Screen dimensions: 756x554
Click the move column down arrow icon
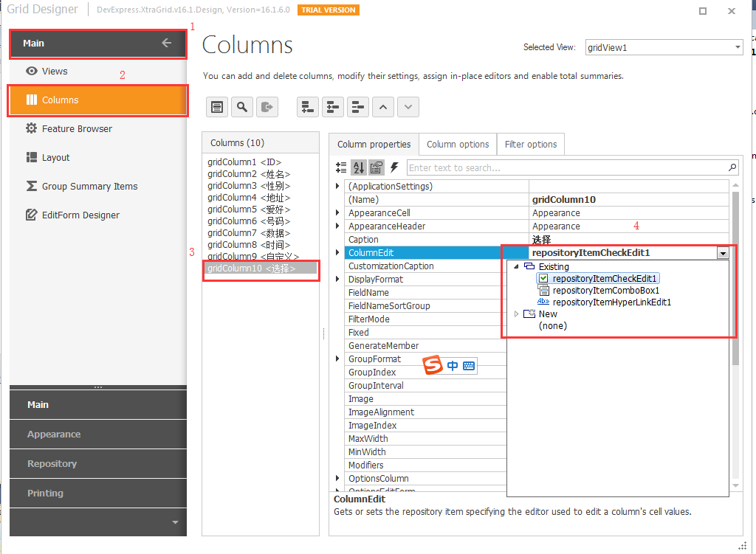[408, 107]
